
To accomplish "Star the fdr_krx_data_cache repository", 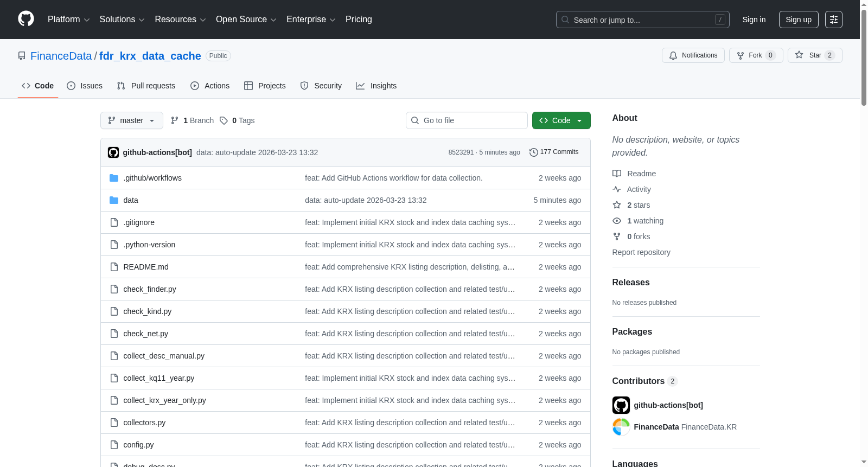I will tap(815, 55).
